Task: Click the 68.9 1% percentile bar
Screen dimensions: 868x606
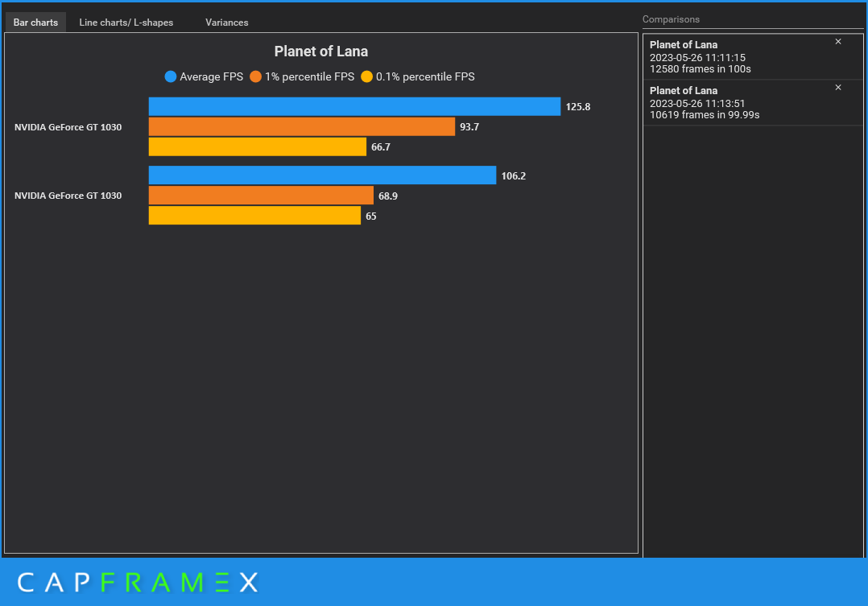Action: (x=261, y=196)
